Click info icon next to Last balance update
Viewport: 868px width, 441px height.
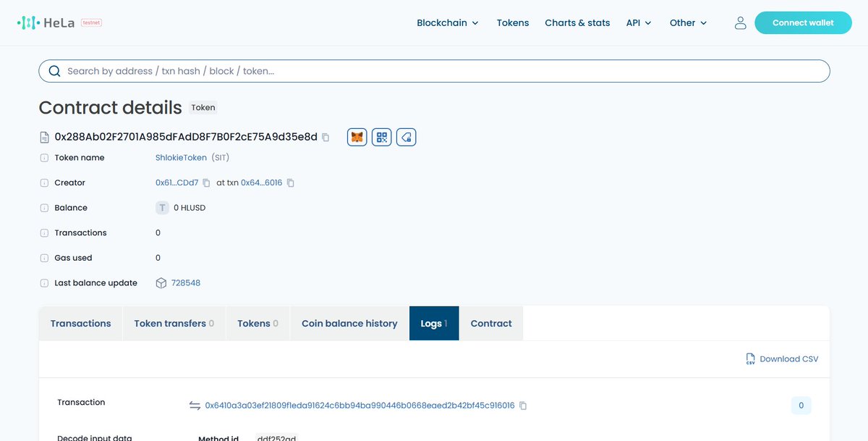44,283
